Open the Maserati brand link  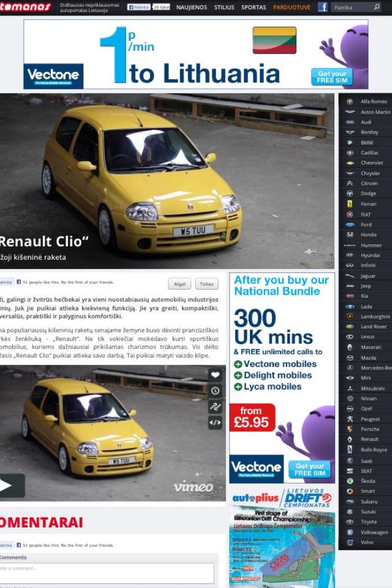[371, 347]
